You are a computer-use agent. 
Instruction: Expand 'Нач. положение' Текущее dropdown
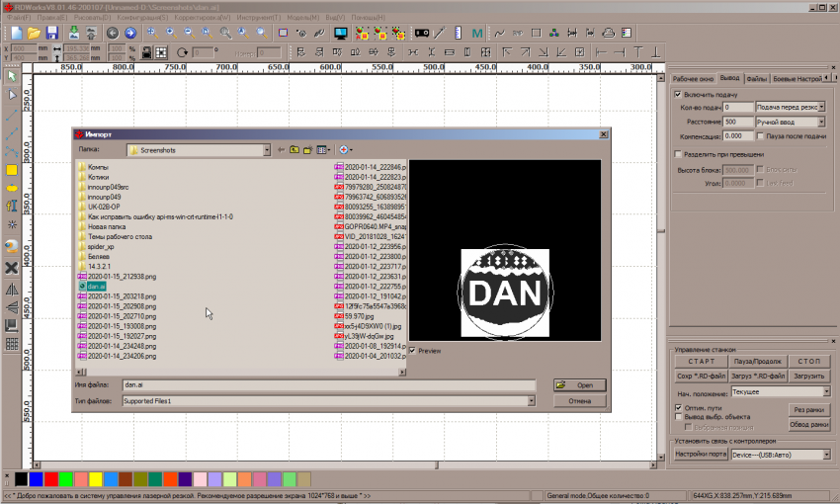[822, 392]
